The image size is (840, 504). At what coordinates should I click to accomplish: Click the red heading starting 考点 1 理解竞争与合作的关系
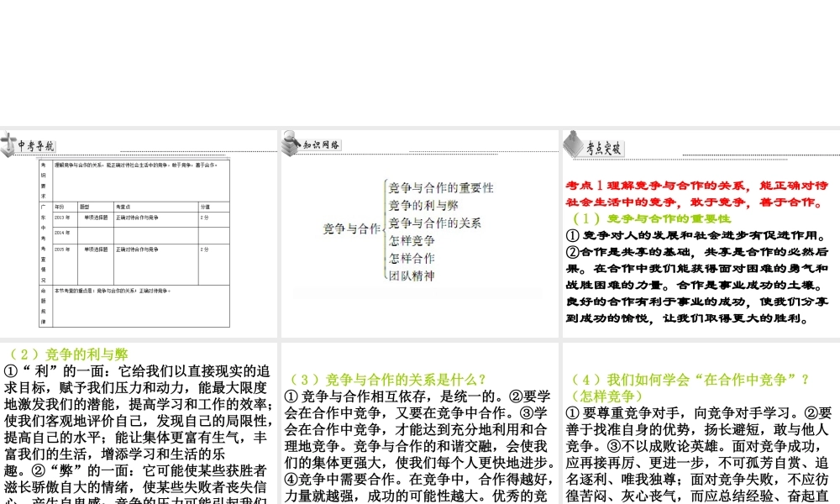pos(697,194)
